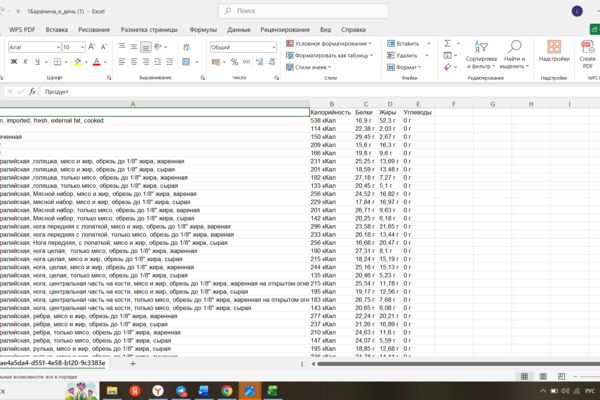Open the 'Данные' ribbon tab
Viewport: 600px width, 400px height.
[239, 29]
